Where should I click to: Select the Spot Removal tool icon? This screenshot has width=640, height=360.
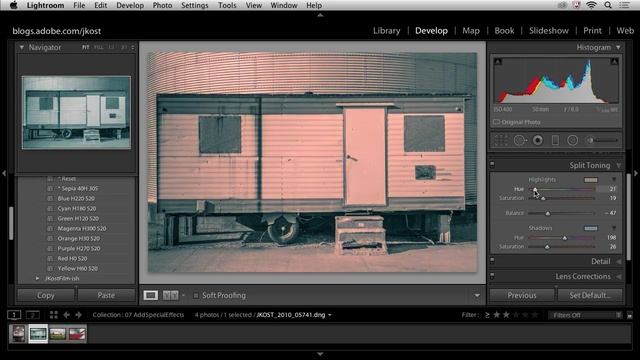point(520,140)
